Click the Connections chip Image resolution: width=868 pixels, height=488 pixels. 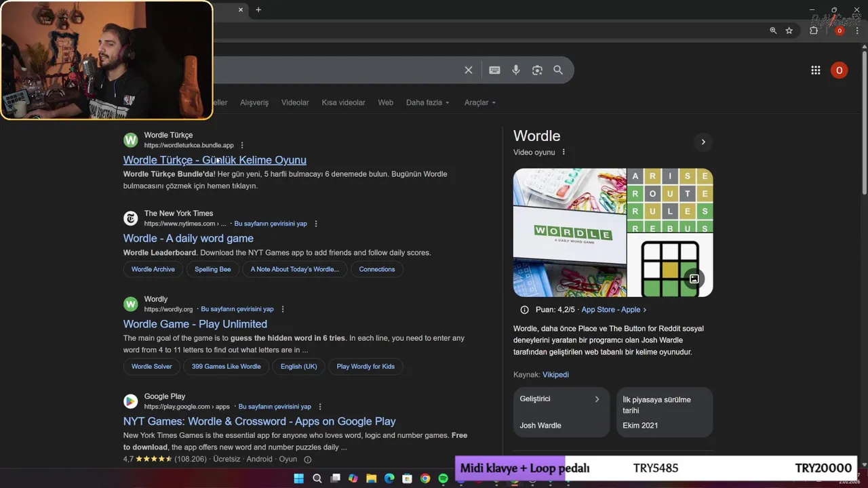click(377, 269)
